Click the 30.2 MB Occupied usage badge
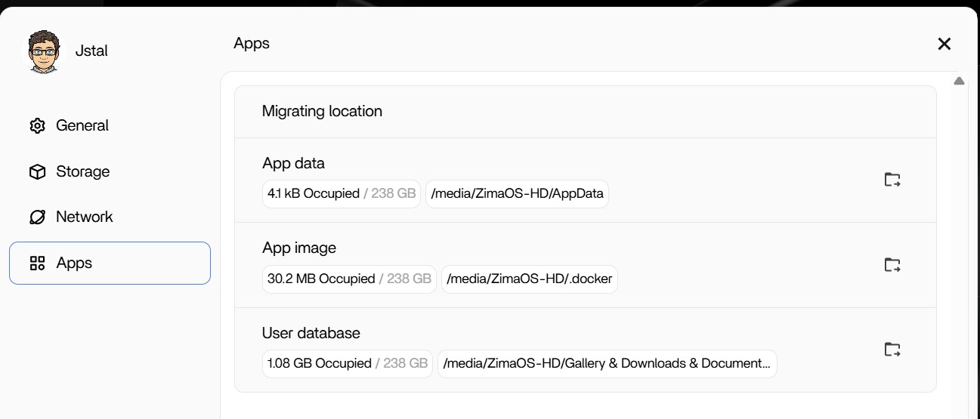 348,279
